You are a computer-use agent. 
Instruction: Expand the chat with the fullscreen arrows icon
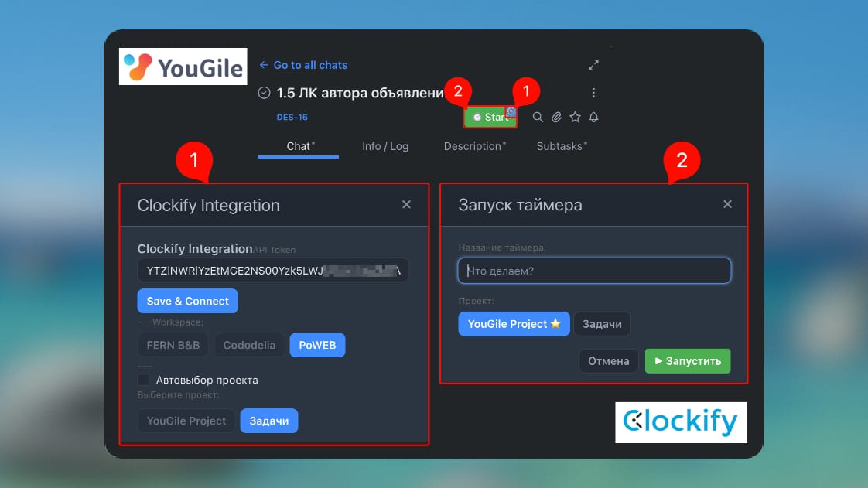[593, 65]
